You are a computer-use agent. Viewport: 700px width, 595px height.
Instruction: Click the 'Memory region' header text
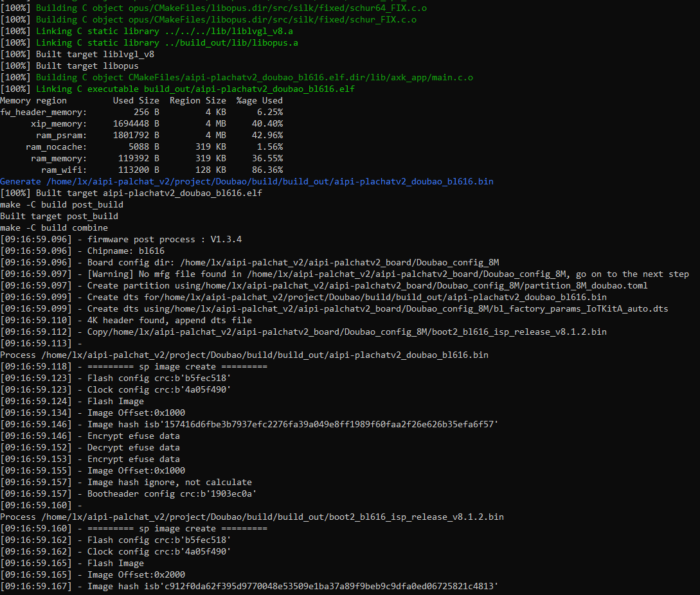tap(33, 100)
